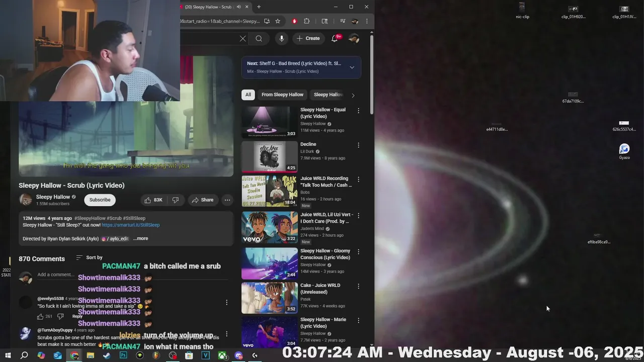The height and width of the screenshot is (362, 644).
Task: Dislike the evelyn5538 comment
Action: click(x=60, y=316)
